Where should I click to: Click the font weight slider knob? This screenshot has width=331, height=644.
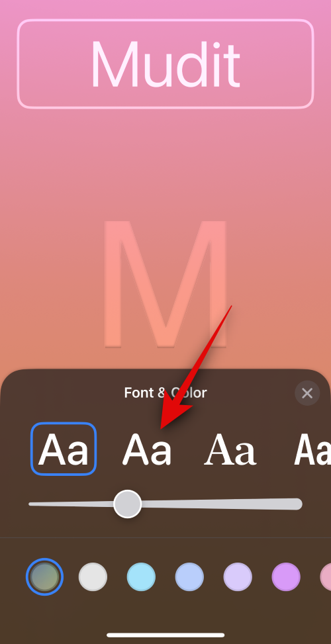point(128,504)
